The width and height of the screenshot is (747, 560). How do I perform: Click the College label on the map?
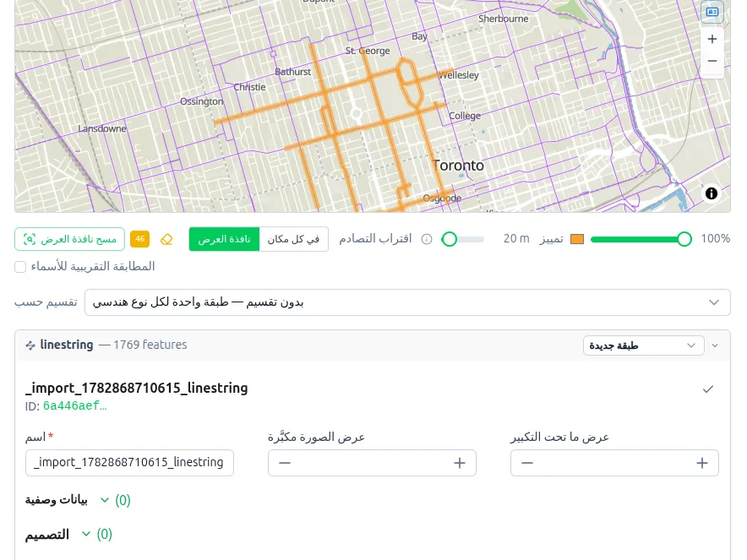[465, 116]
